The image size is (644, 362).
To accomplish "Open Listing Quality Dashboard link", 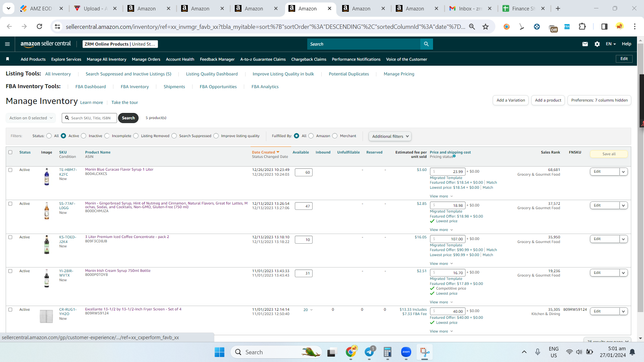I will (212, 74).
